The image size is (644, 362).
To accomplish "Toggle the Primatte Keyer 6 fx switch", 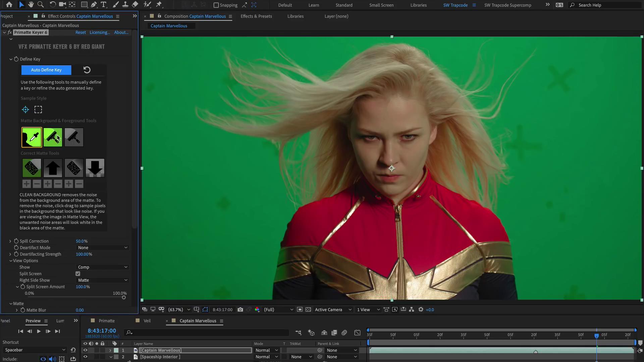I will pyautogui.click(x=10, y=33).
